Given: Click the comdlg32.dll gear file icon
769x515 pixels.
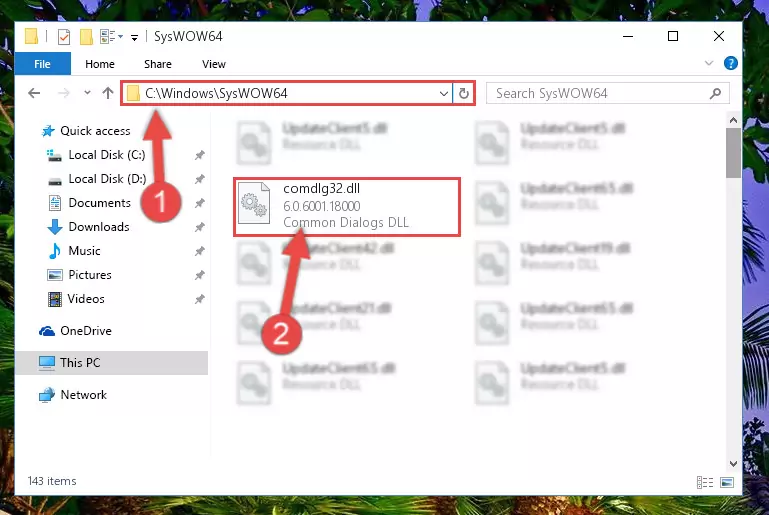Looking at the screenshot, I should [254, 203].
